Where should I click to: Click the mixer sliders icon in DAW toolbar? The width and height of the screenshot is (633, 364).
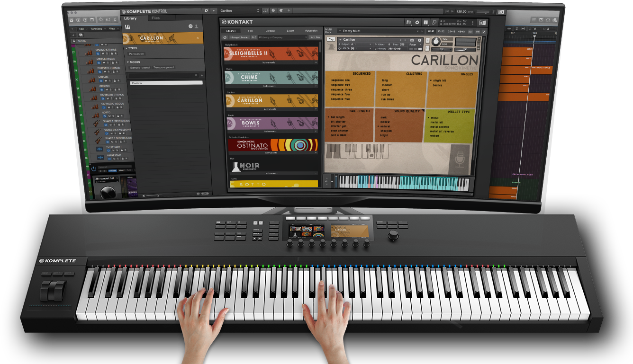pos(108,19)
